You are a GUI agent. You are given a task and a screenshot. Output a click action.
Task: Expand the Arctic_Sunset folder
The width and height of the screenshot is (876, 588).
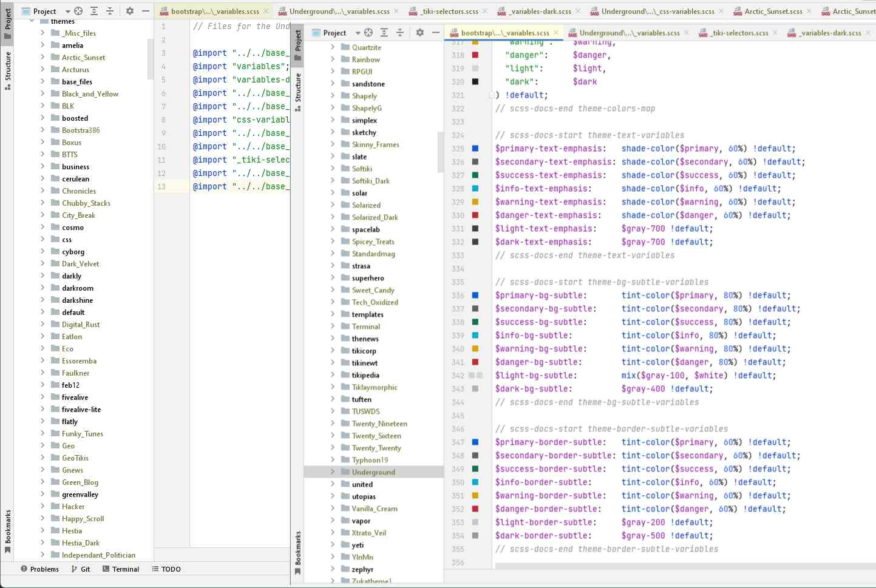tap(42, 58)
